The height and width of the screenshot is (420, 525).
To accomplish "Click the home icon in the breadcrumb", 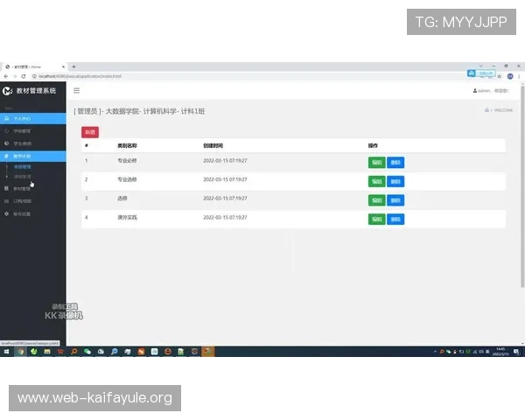I will pyautogui.click(x=486, y=110).
